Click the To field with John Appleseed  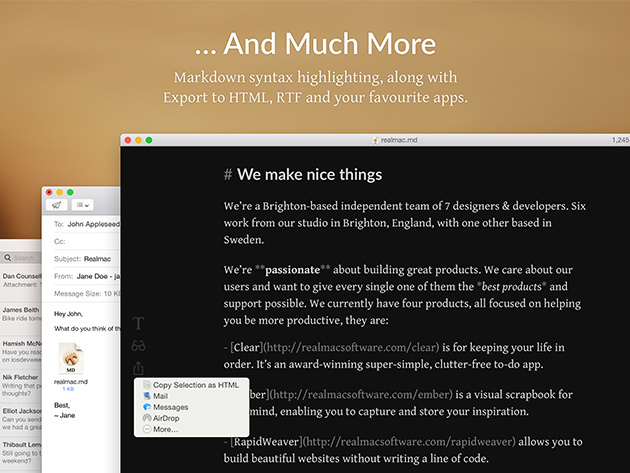coord(86,224)
